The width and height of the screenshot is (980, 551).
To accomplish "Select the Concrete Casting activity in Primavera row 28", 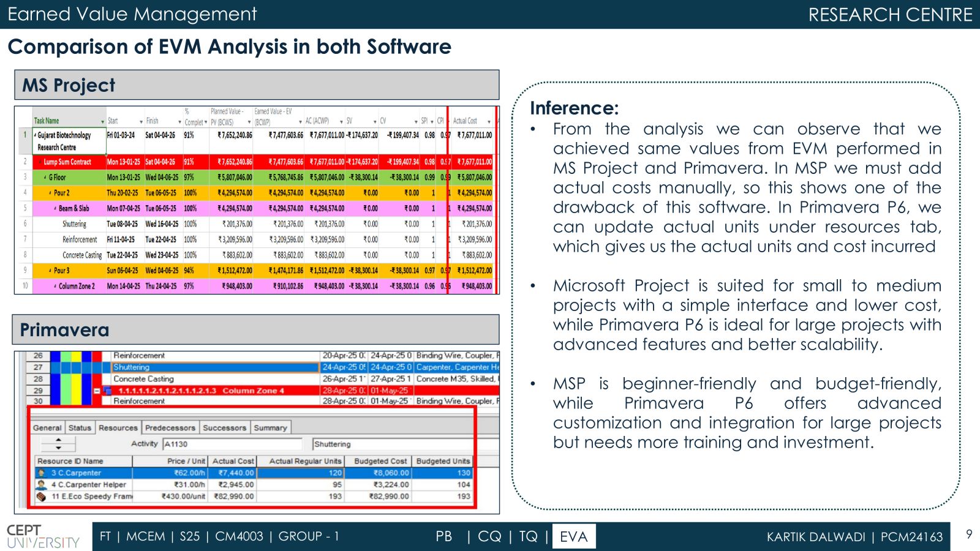I will tap(143, 379).
